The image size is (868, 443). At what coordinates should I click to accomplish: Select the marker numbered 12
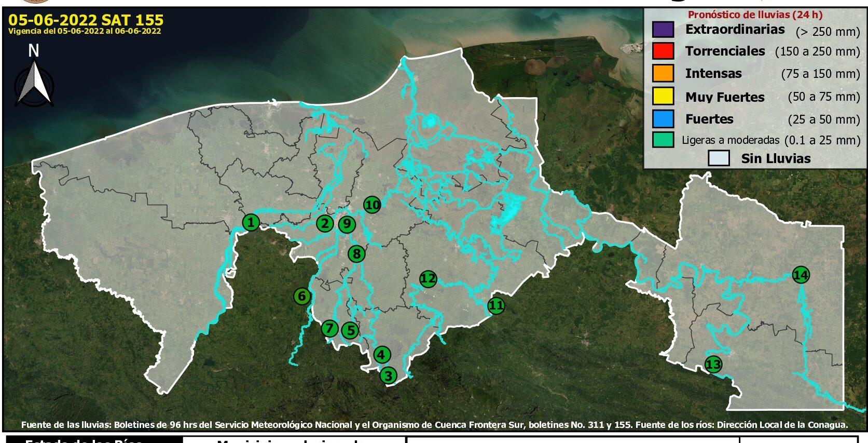(x=428, y=279)
